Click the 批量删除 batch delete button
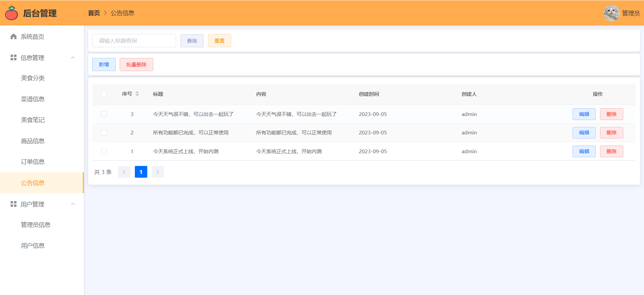 click(x=137, y=64)
